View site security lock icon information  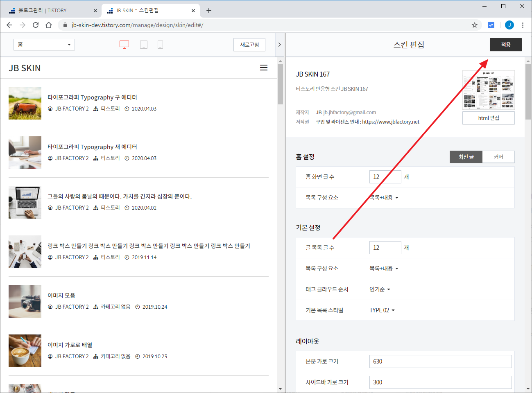(x=65, y=25)
